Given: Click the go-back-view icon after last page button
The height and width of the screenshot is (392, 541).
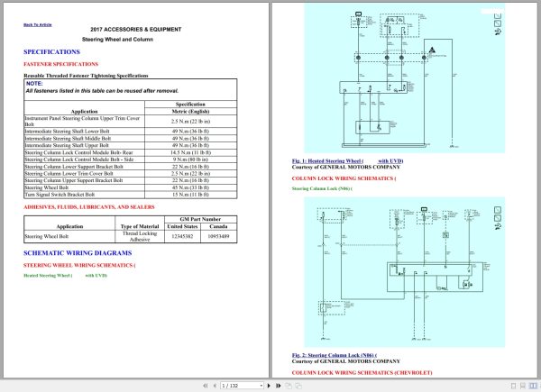Looking at the screenshot, I should pyautogui.click(x=289, y=386).
